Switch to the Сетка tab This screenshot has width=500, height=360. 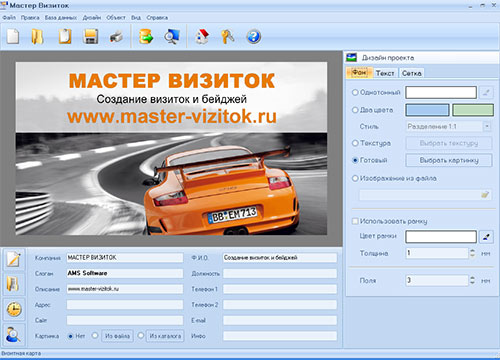coord(412,73)
